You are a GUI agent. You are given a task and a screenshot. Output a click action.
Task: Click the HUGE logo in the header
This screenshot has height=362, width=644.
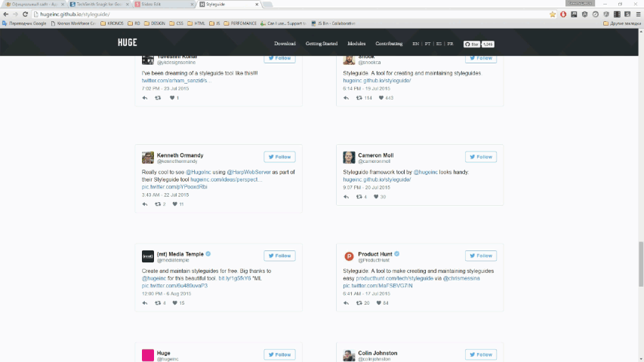click(x=128, y=43)
